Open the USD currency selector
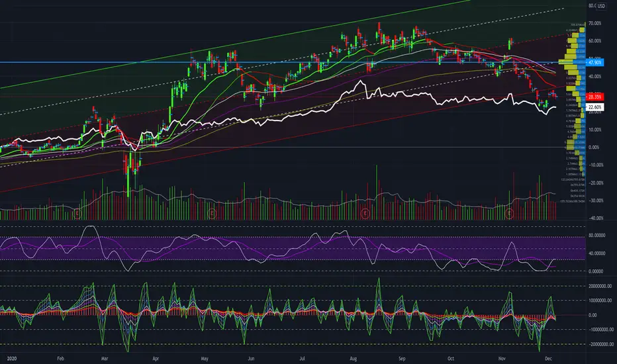The image size is (617, 364). click(x=601, y=6)
